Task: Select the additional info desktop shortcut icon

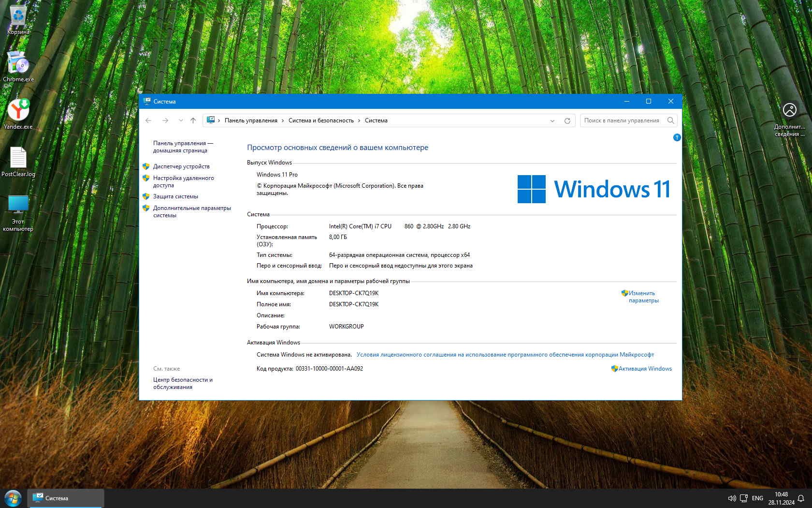Action: click(x=790, y=120)
